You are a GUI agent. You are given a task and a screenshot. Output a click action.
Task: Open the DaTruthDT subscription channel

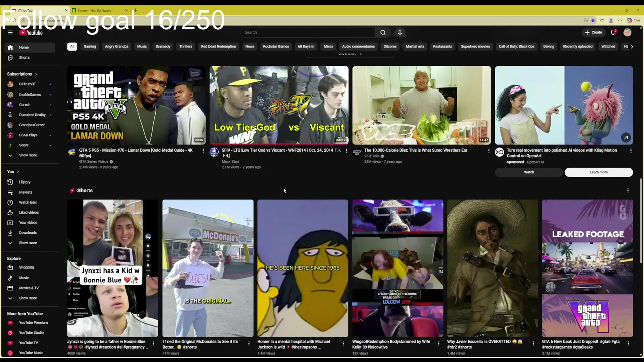coord(30,84)
